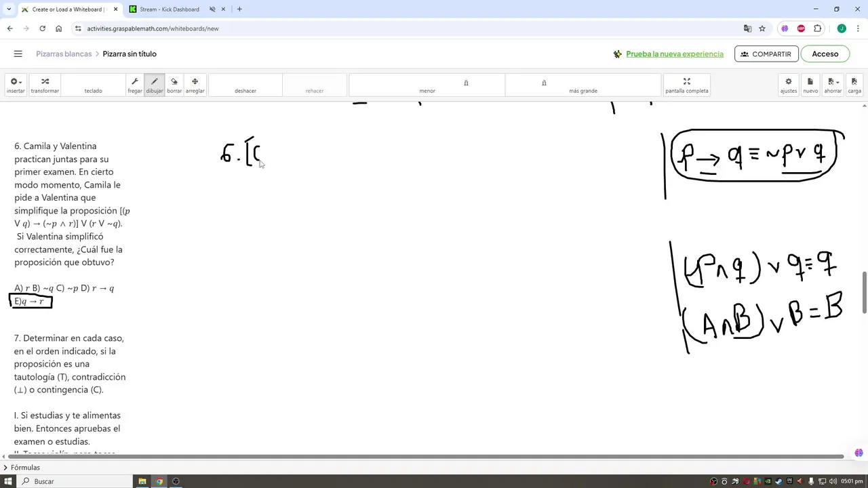The height and width of the screenshot is (488, 868).
Task: Create a nuevo whiteboard
Action: (x=810, y=85)
